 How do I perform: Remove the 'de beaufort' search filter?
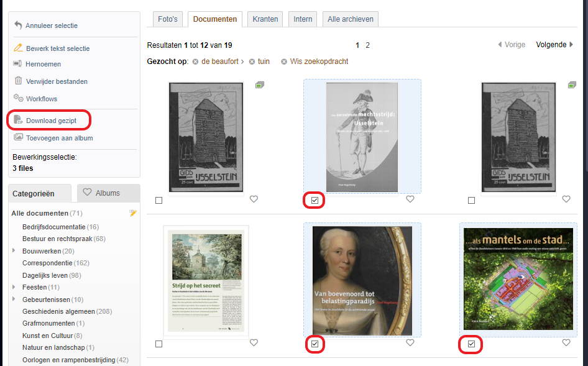[x=195, y=62]
